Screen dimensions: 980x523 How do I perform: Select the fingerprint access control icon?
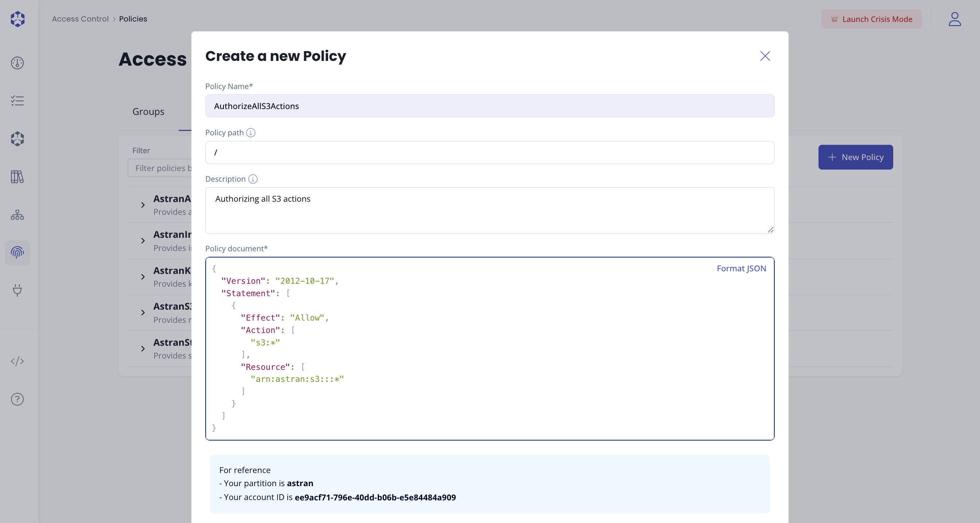click(17, 252)
